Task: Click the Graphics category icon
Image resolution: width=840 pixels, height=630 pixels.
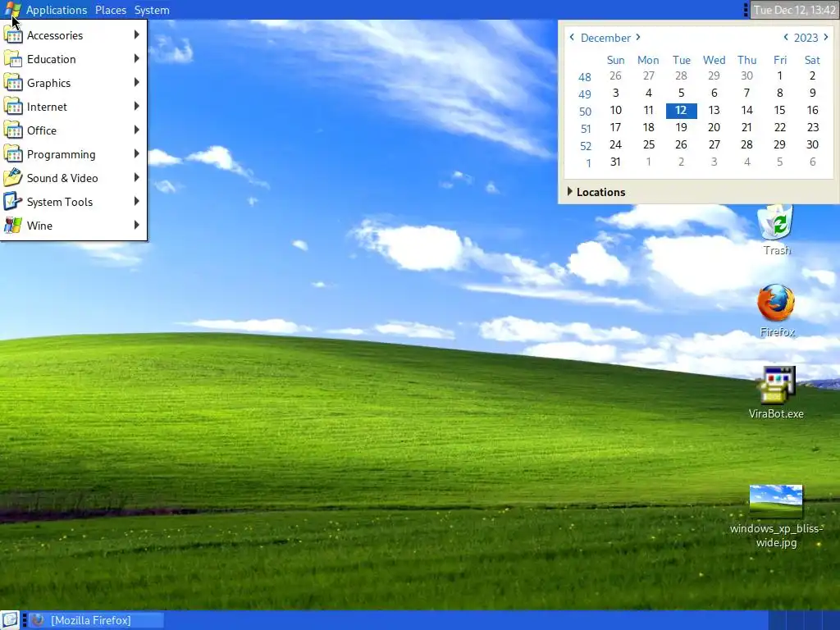Action: tap(13, 83)
